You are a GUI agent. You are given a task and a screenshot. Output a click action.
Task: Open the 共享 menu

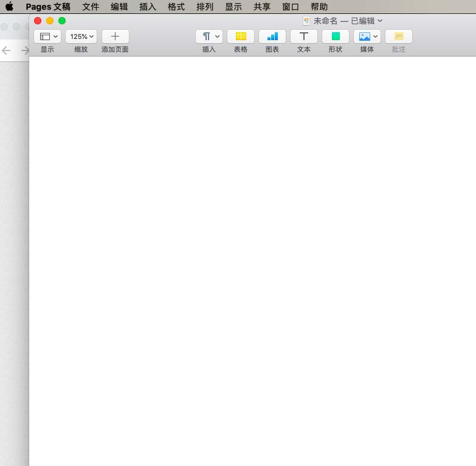pyautogui.click(x=262, y=7)
